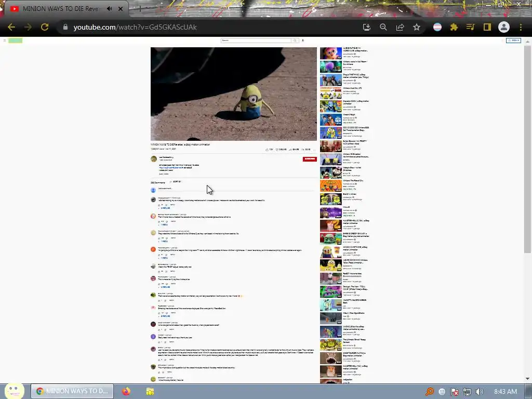Image resolution: width=532 pixels, height=399 pixels.
Task: Open the blue link in the description
Action: 170,168
